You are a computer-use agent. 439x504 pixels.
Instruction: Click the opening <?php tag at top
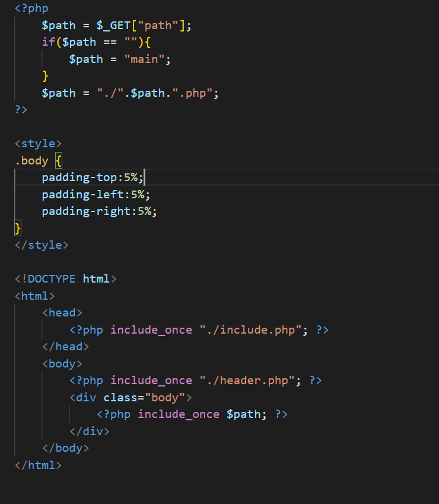31,8
